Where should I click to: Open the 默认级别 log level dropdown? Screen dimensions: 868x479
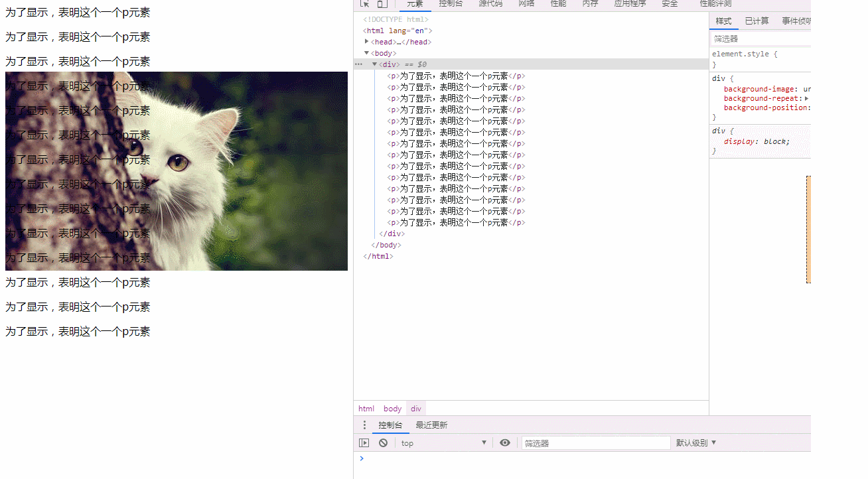point(692,443)
